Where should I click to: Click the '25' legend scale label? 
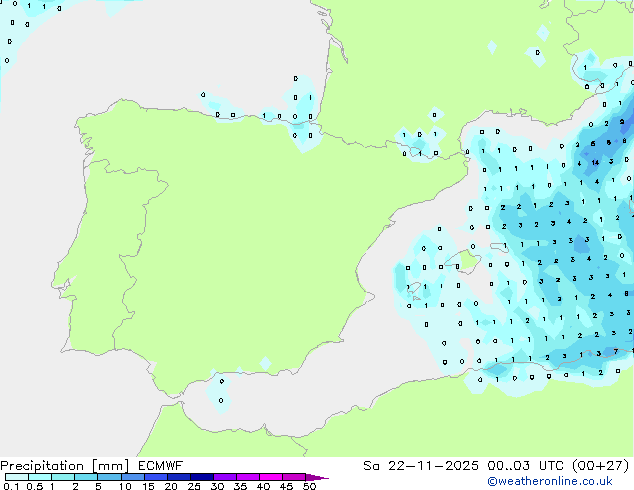(194, 486)
